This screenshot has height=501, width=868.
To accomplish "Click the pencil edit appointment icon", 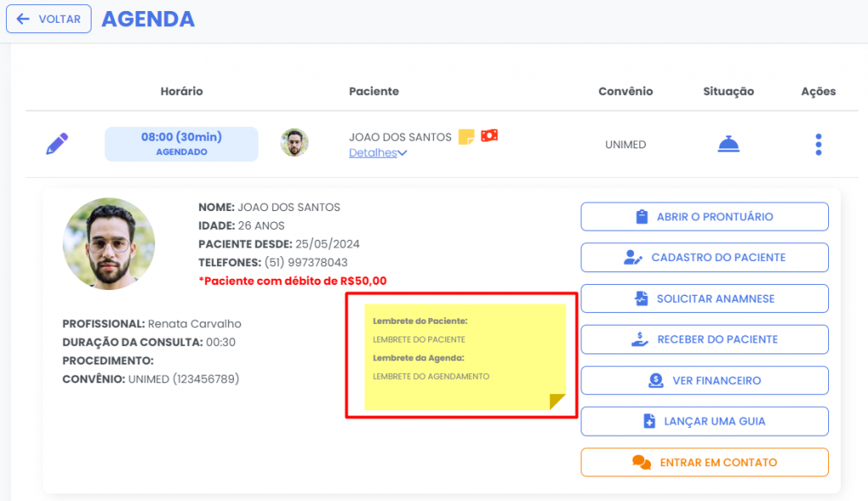I will 57,144.
